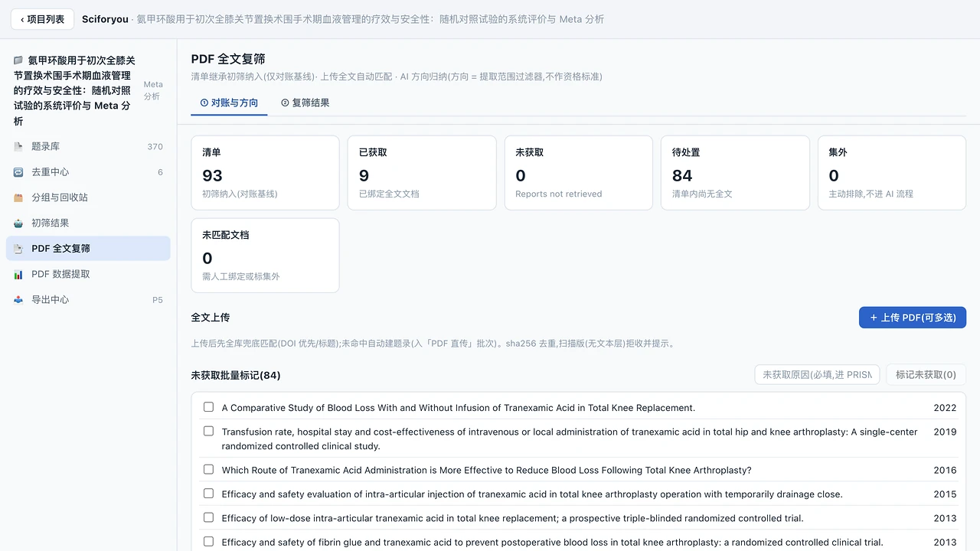Click the 去重中心 count badge 6
The height and width of the screenshot is (551, 980).
[160, 172]
